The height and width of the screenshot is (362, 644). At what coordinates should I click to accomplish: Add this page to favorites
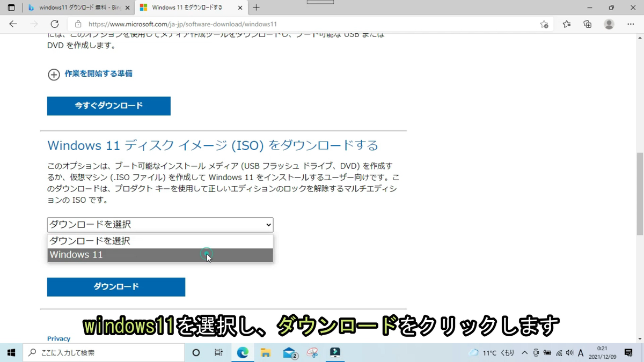coord(544,24)
